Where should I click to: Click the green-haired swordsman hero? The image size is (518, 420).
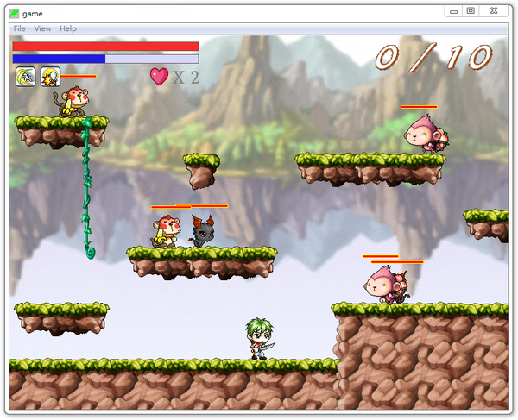click(x=260, y=339)
